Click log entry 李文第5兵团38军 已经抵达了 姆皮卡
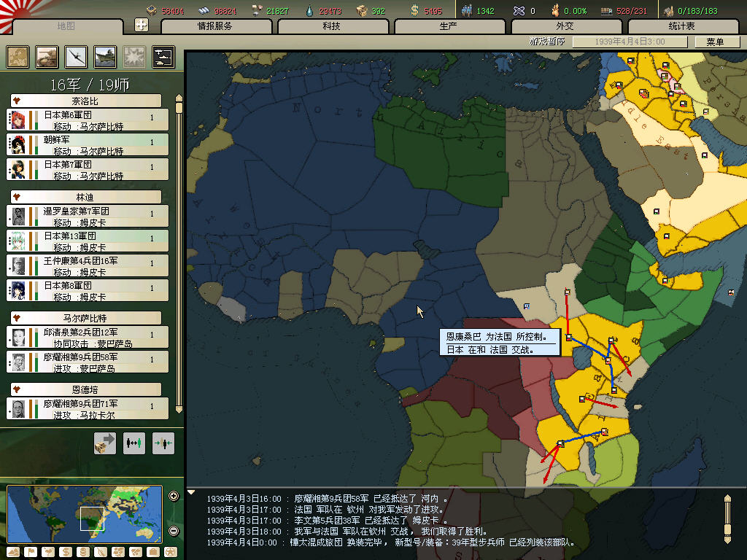 click(x=327, y=521)
